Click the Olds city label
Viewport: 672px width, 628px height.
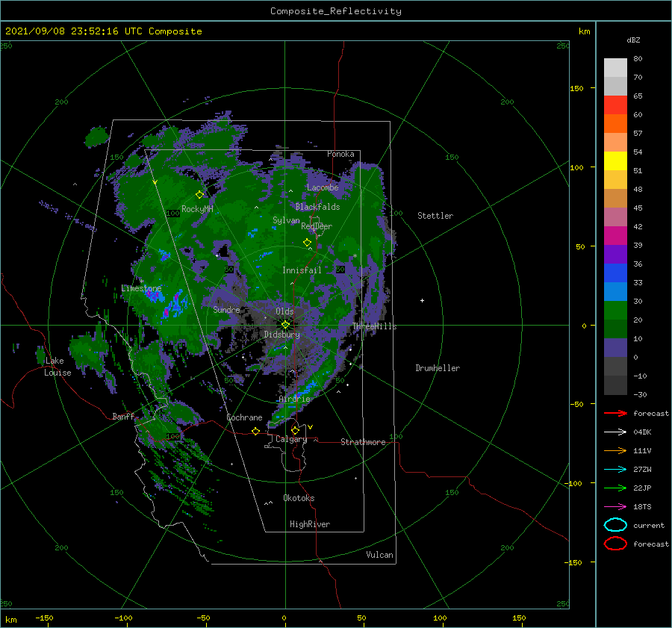point(284,311)
